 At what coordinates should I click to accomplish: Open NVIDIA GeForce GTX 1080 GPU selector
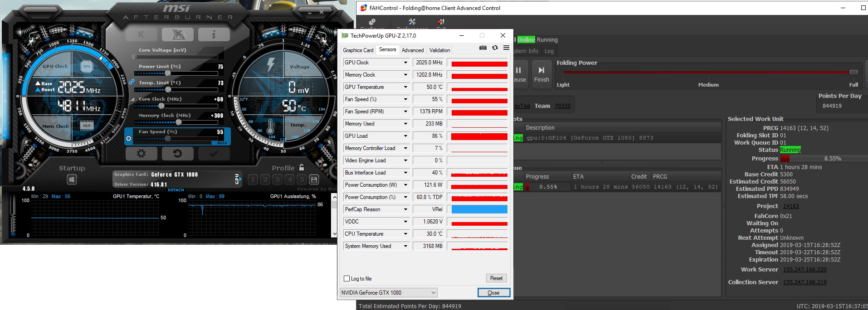pyautogui.click(x=389, y=293)
